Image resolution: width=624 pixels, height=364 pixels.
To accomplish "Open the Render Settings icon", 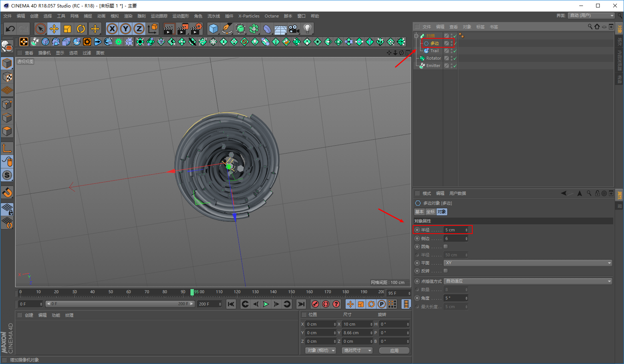I will click(x=196, y=29).
